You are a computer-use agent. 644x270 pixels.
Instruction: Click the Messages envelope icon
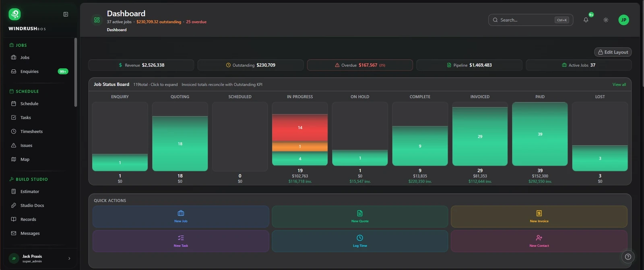(x=14, y=233)
